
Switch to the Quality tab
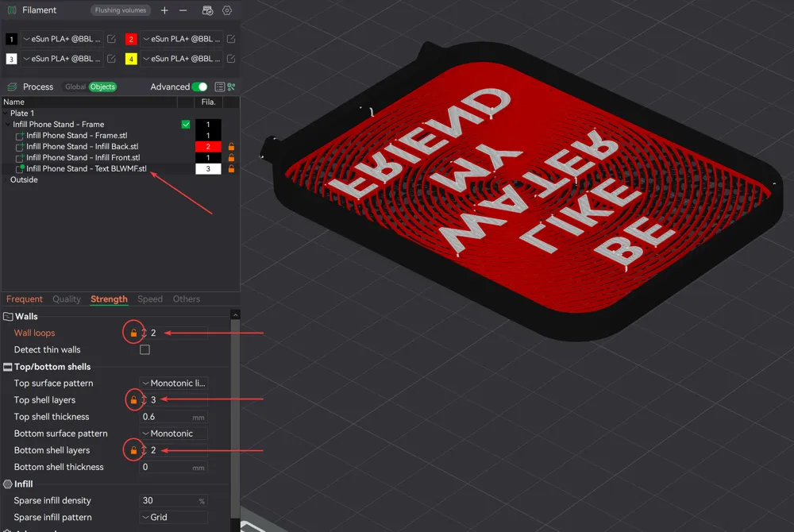pos(66,299)
